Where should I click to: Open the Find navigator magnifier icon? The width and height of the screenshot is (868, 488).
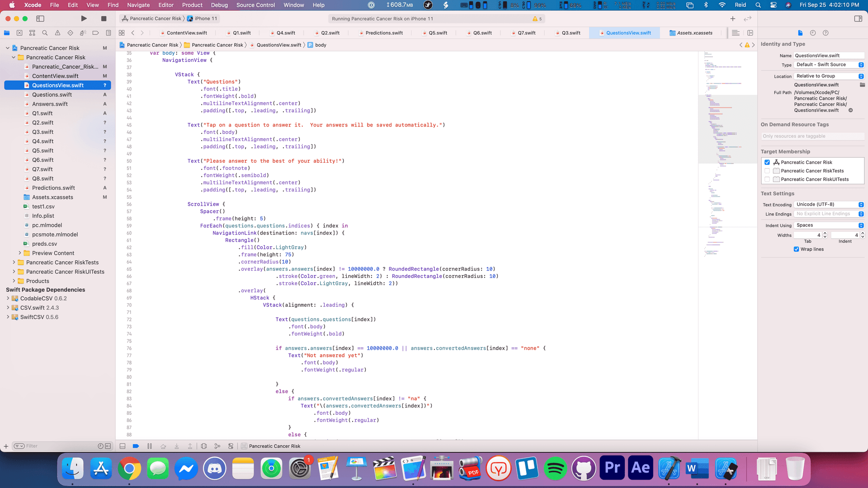[x=45, y=33]
